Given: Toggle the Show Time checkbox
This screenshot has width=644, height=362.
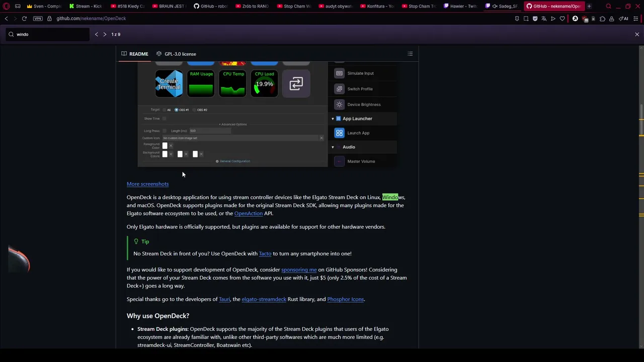Looking at the screenshot, I should (x=164, y=119).
